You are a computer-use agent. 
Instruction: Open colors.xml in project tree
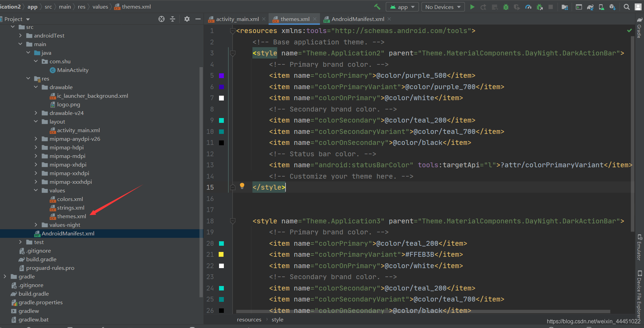70,199
